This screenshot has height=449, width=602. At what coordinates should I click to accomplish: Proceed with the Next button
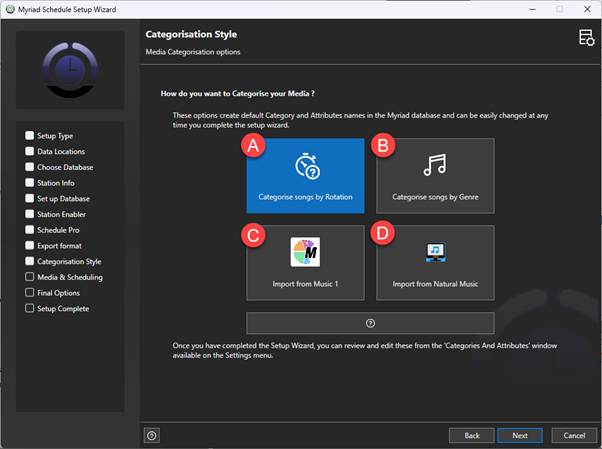point(520,435)
